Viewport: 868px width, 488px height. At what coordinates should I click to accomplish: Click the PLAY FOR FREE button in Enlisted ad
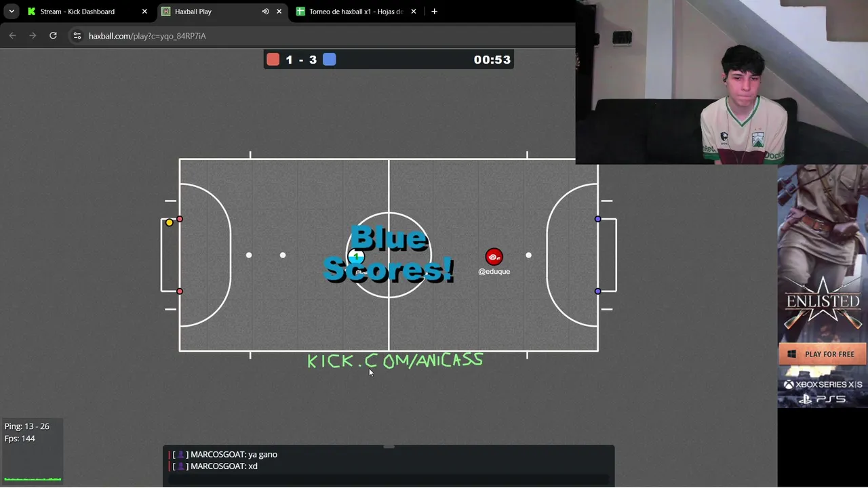click(822, 354)
